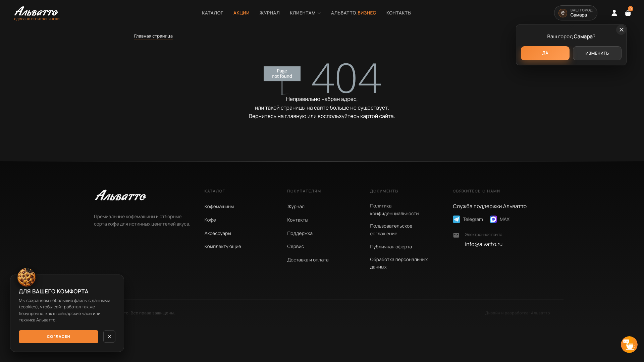Open the Кофе footer link

pyautogui.click(x=210, y=220)
